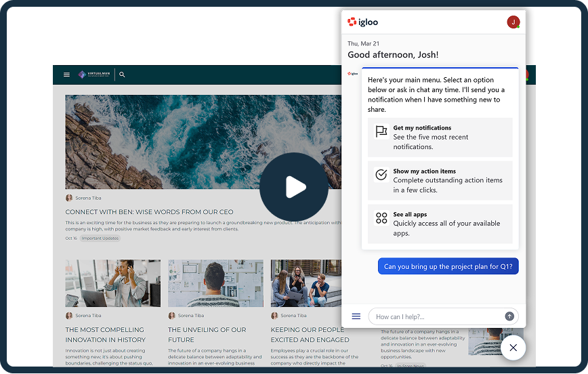Click the chat message about Q1 project plan
The width and height of the screenshot is (588, 374).
pyautogui.click(x=448, y=267)
